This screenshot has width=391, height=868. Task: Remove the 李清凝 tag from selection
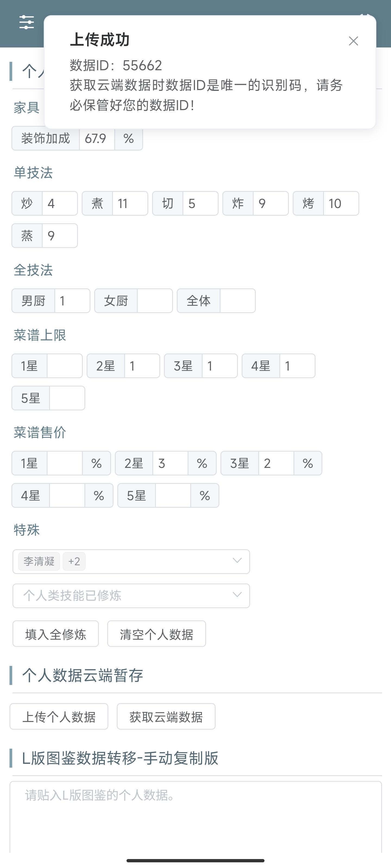39,561
